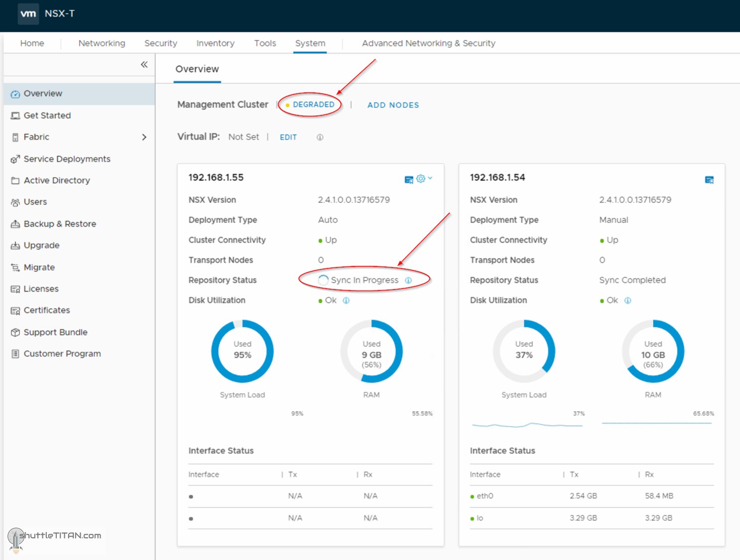This screenshot has width=740, height=560.
Task: Click the Repository Status info icon
Action: pos(408,280)
